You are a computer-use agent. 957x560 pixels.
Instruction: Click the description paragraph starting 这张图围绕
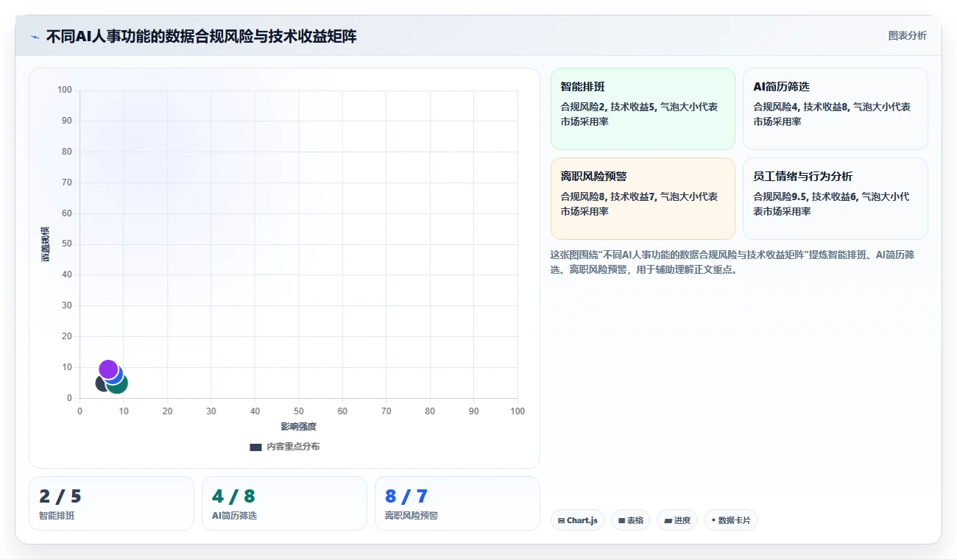pyautogui.click(x=732, y=262)
